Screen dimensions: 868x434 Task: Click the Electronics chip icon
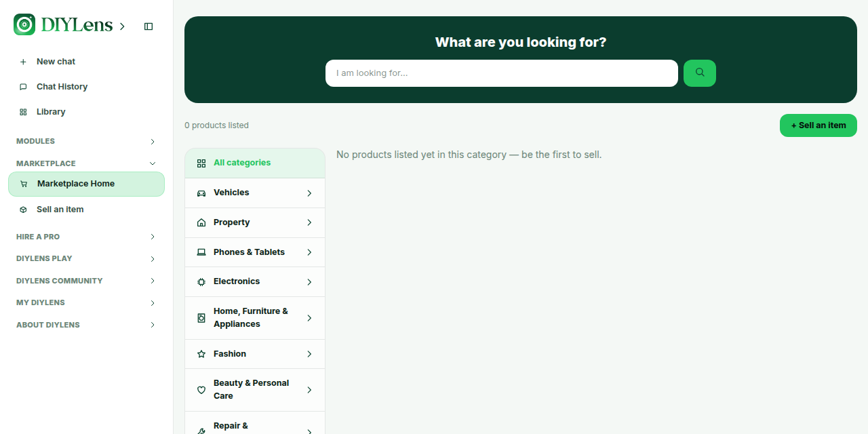pos(201,281)
